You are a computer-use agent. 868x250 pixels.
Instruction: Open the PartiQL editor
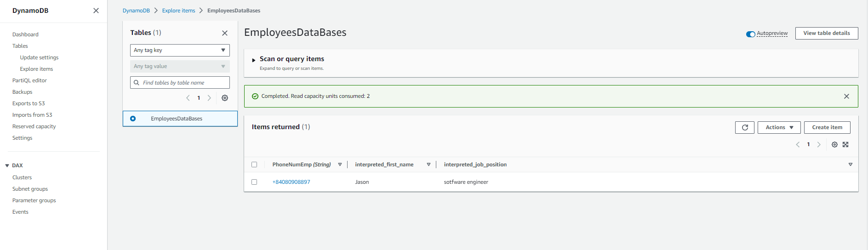[29, 80]
